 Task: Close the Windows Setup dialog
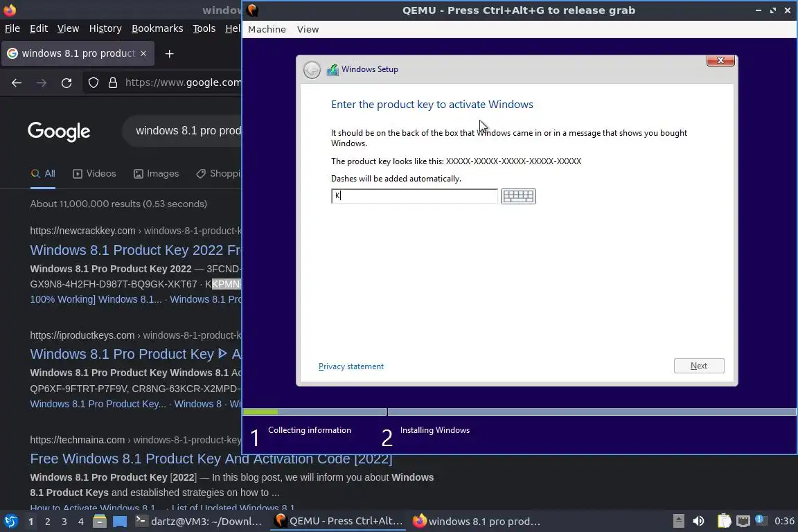[x=720, y=60]
